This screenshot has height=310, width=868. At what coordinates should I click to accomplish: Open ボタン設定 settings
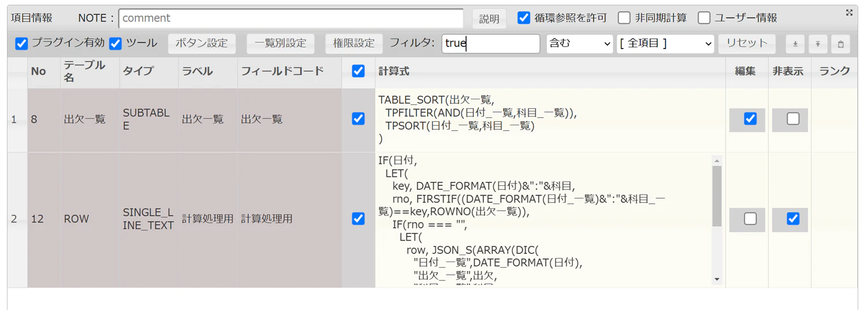[x=202, y=44]
